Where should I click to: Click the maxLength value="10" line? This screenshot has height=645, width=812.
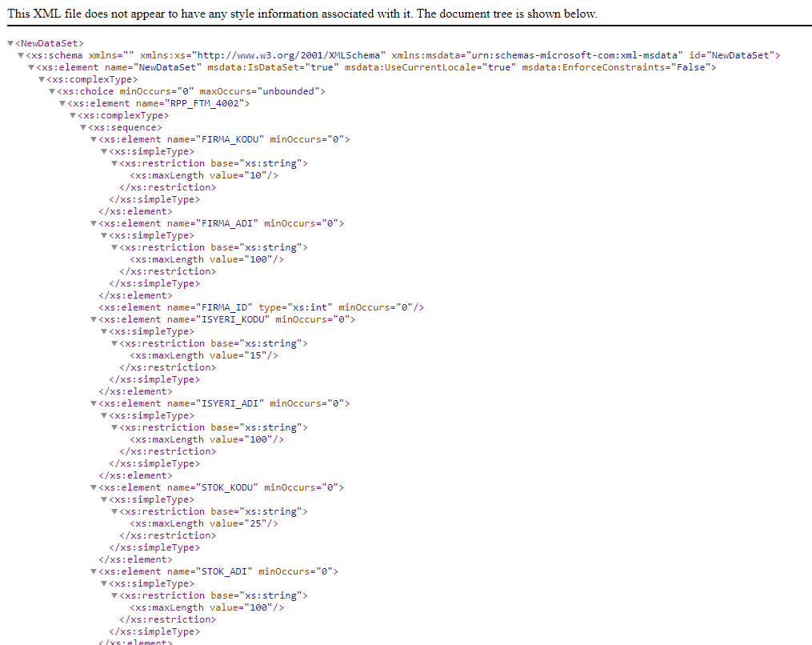(x=204, y=175)
